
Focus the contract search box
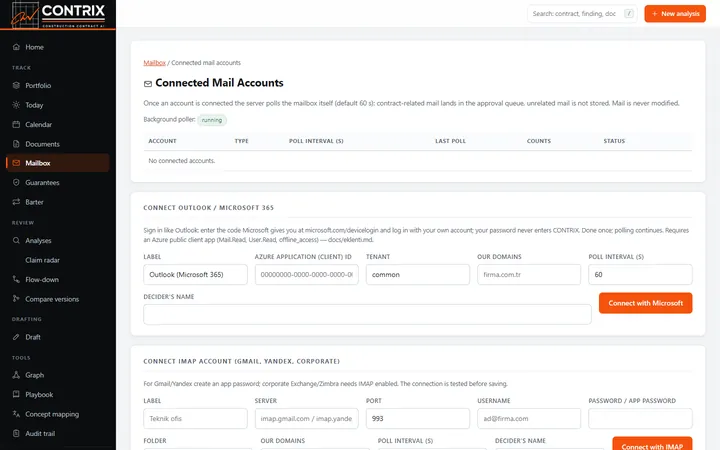point(582,14)
